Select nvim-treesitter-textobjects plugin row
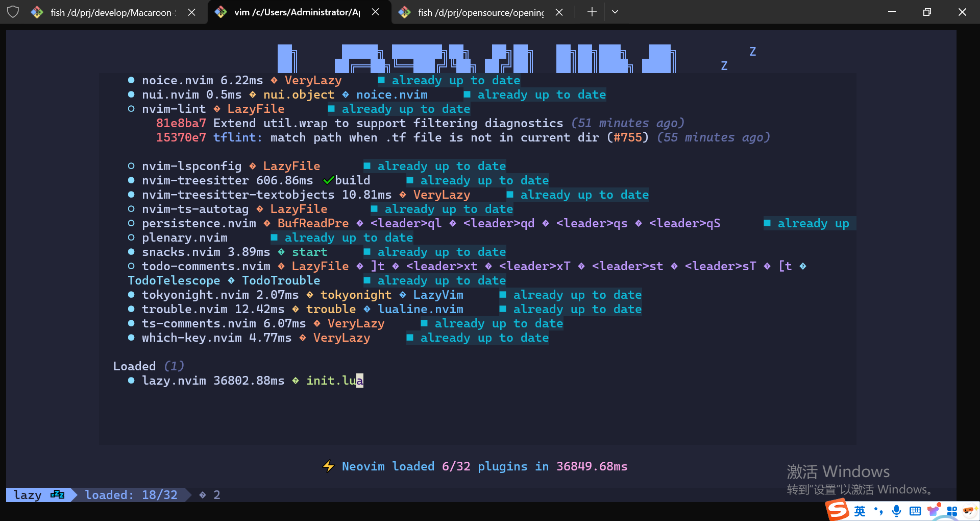 tap(388, 195)
